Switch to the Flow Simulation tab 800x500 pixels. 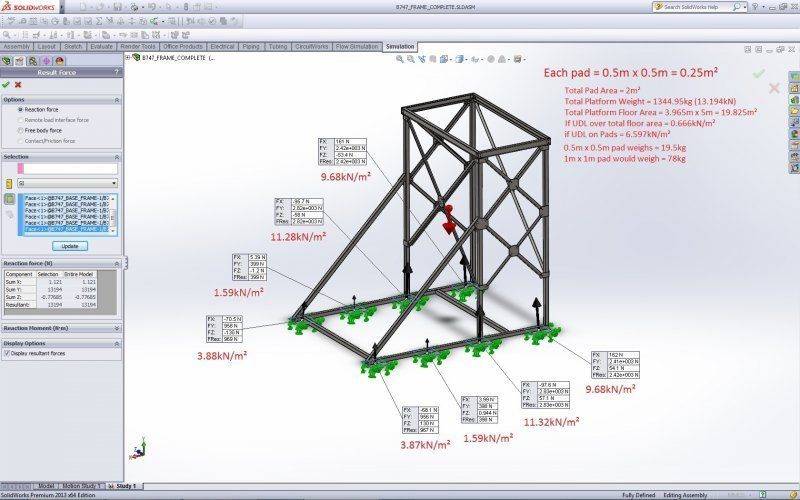point(357,46)
